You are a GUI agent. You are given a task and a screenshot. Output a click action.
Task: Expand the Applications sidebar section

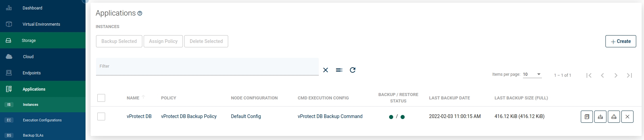click(34, 89)
